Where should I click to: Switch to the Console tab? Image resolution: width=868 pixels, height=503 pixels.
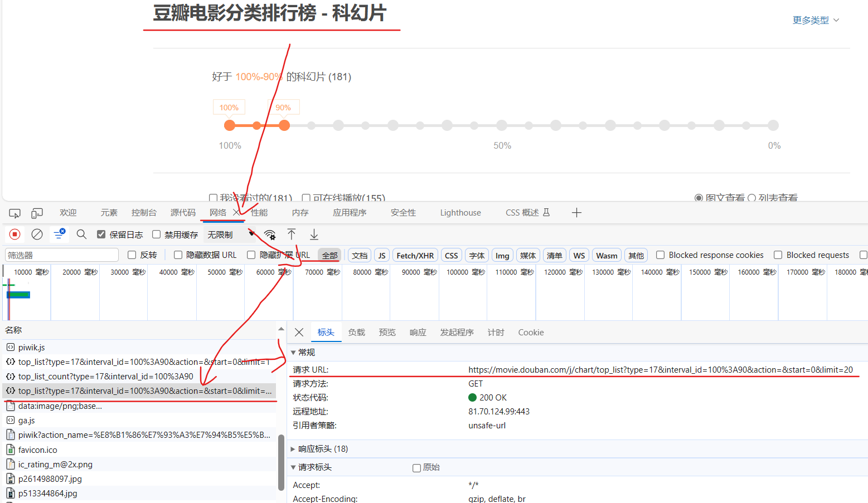[x=144, y=213]
